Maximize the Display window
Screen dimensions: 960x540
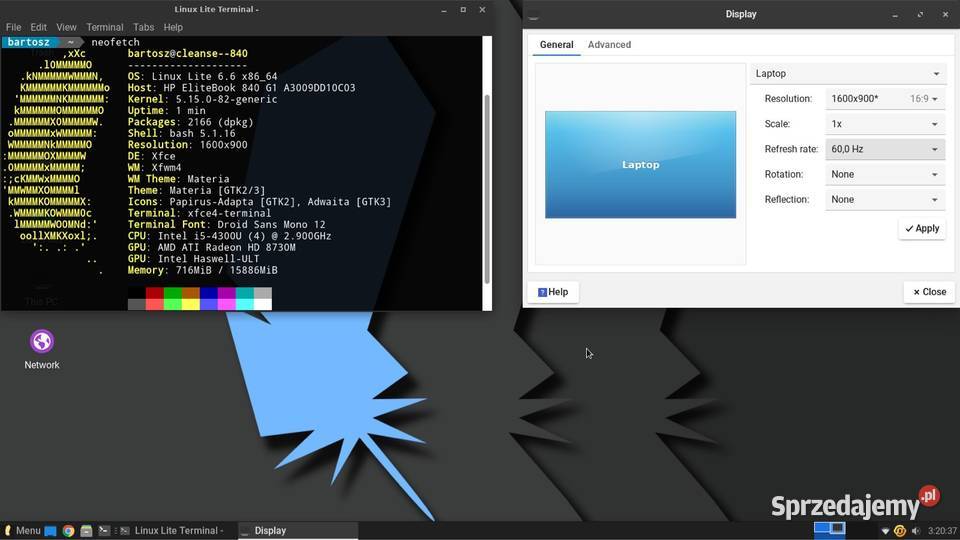click(920, 14)
